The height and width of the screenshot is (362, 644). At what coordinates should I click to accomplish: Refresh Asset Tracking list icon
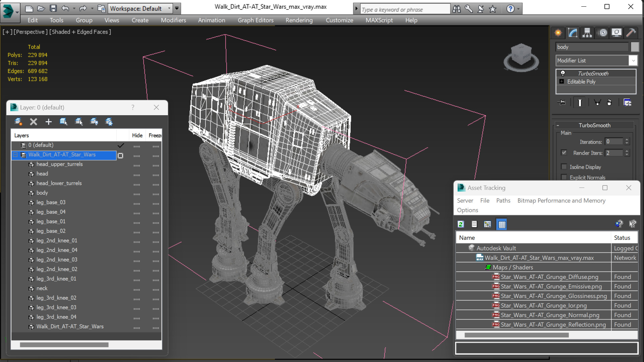pos(461,224)
